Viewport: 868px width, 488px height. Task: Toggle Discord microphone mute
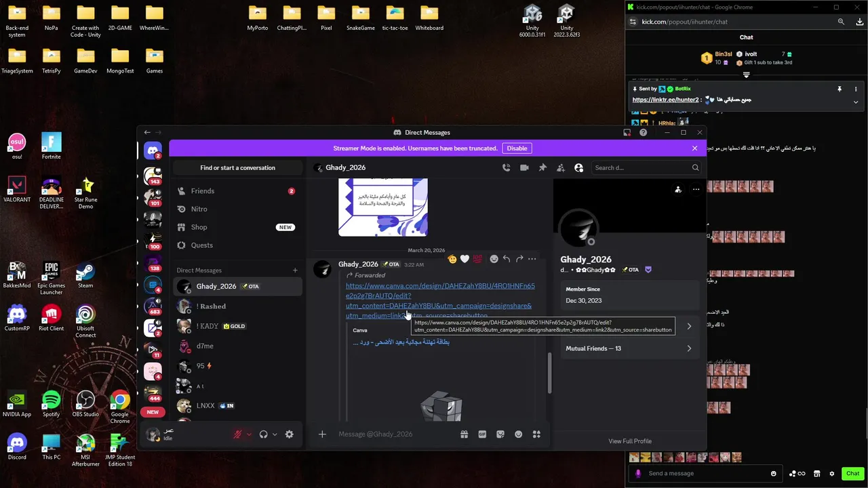pyautogui.click(x=237, y=434)
